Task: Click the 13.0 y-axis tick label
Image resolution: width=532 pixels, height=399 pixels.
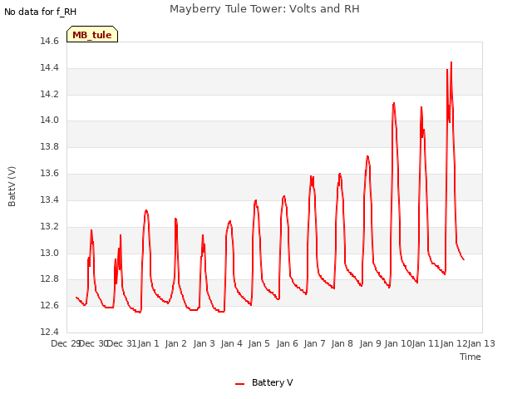Action: coord(49,253)
